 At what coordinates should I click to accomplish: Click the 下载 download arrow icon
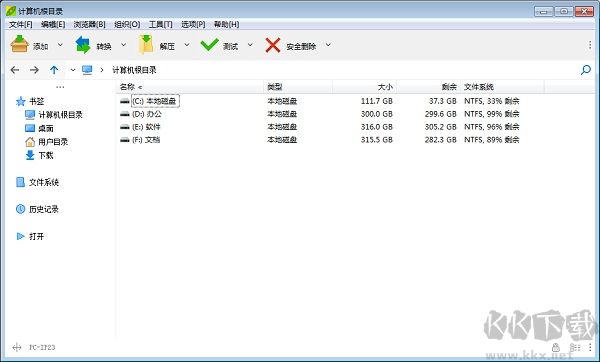point(30,155)
